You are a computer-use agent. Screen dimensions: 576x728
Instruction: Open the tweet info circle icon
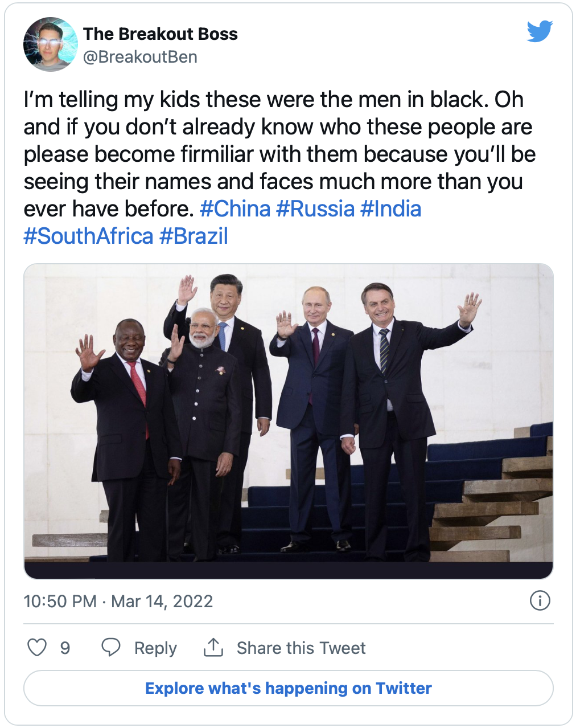point(540,600)
